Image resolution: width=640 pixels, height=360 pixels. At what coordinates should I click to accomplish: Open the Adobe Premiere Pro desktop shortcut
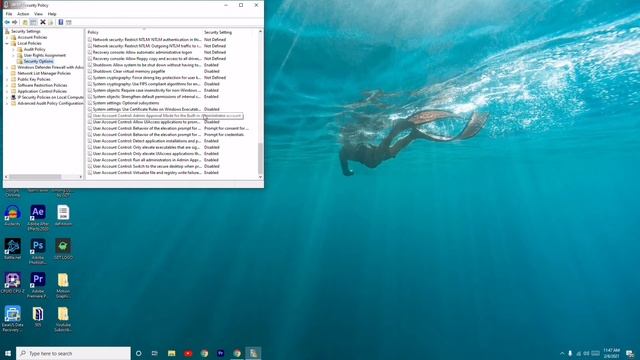38,285
